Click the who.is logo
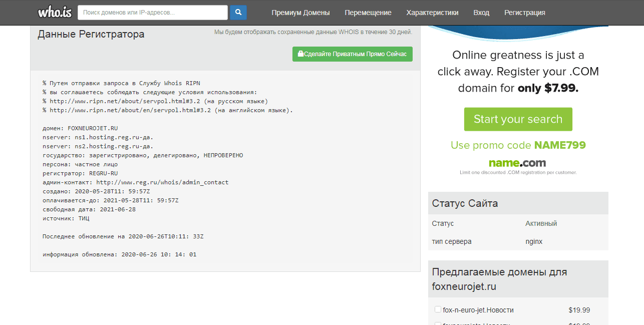This screenshot has width=644, height=325. point(55,12)
